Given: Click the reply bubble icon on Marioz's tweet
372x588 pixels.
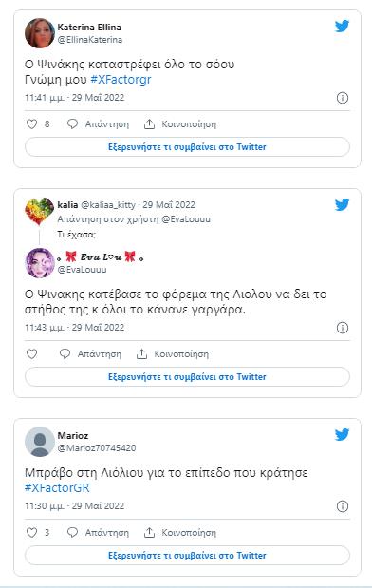Looking at the screenshot, I should click(72, 533).
